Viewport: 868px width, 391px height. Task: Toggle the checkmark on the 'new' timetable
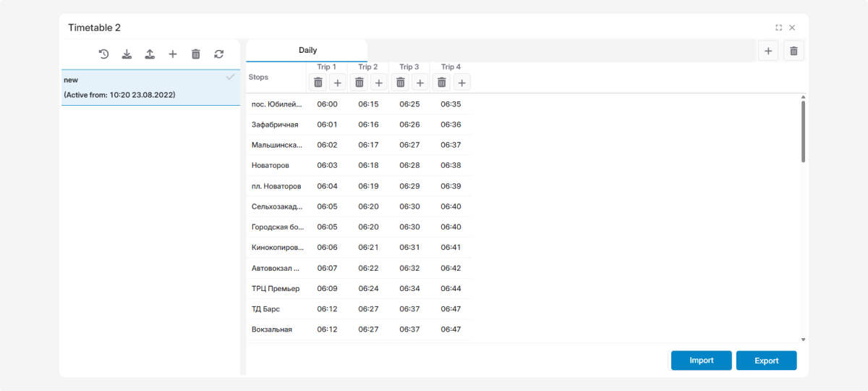point(230,77)
